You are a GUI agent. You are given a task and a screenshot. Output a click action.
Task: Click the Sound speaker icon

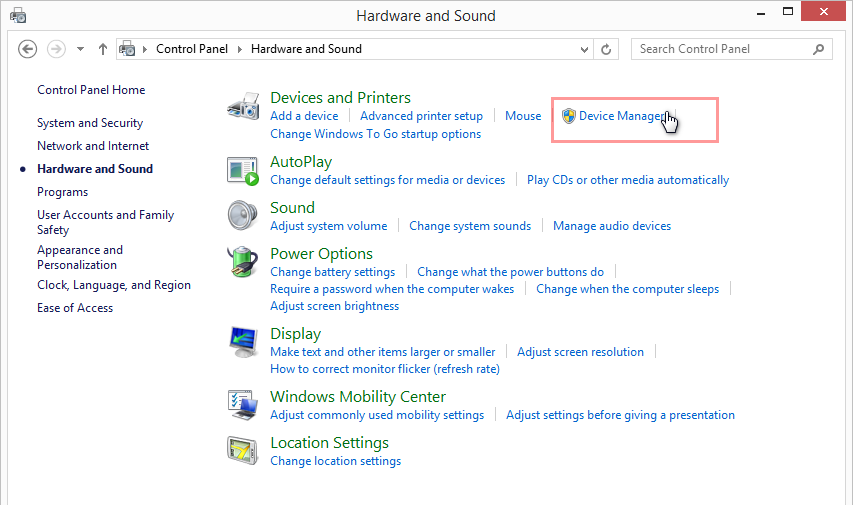(x=243, y=216)
